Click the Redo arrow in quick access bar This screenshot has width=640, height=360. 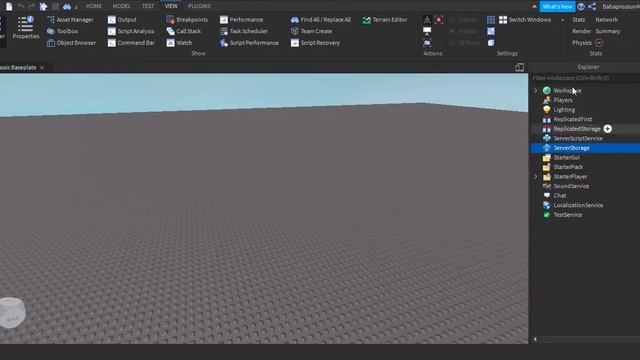coord(32,6)
